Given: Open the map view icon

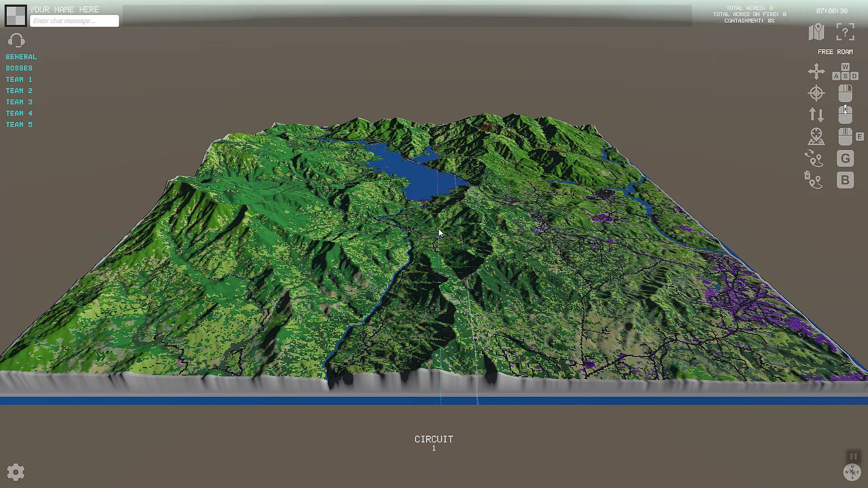Looking at the screenshot, I should point(816,32).
